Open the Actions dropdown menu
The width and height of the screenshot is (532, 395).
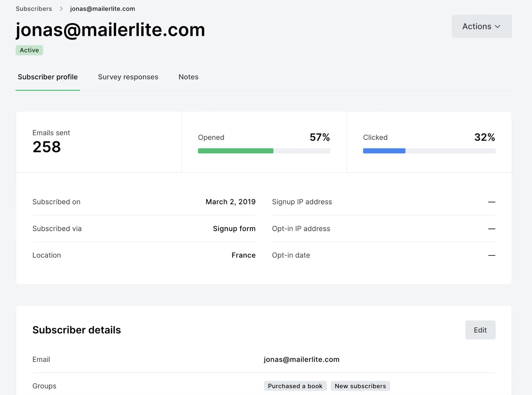(x=481, y=26)
